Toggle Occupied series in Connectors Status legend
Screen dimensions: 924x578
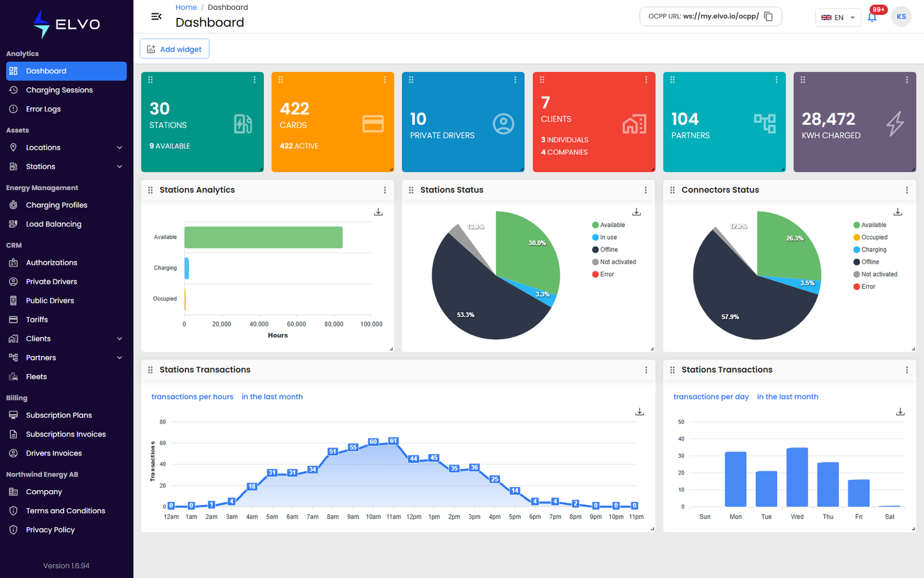(x=871, y=238)
